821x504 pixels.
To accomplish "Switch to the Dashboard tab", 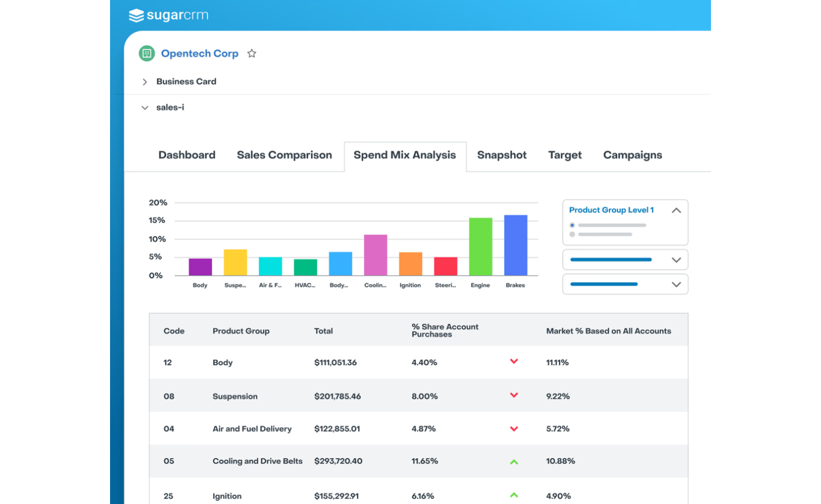I will click(x=187, y=155).
